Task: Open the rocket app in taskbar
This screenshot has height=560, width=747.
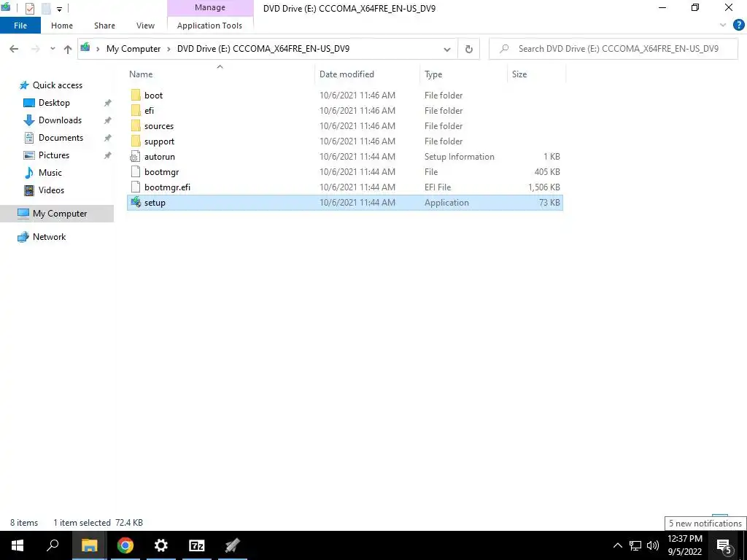Action: 233,545
